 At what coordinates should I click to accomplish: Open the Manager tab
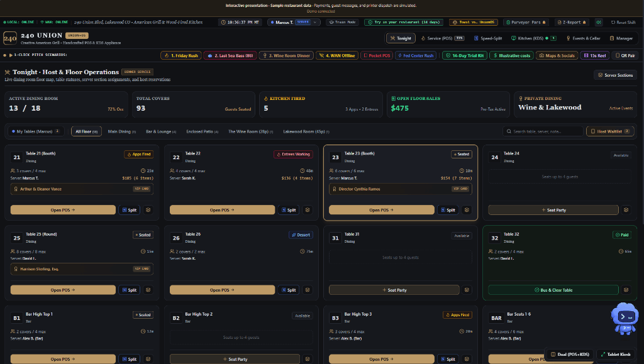(x=621, y=38)
